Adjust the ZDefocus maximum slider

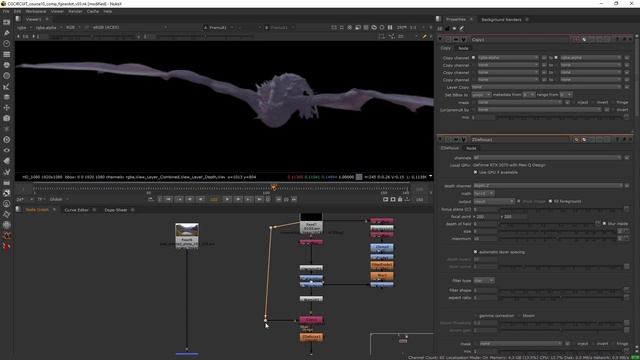[558, 238]
